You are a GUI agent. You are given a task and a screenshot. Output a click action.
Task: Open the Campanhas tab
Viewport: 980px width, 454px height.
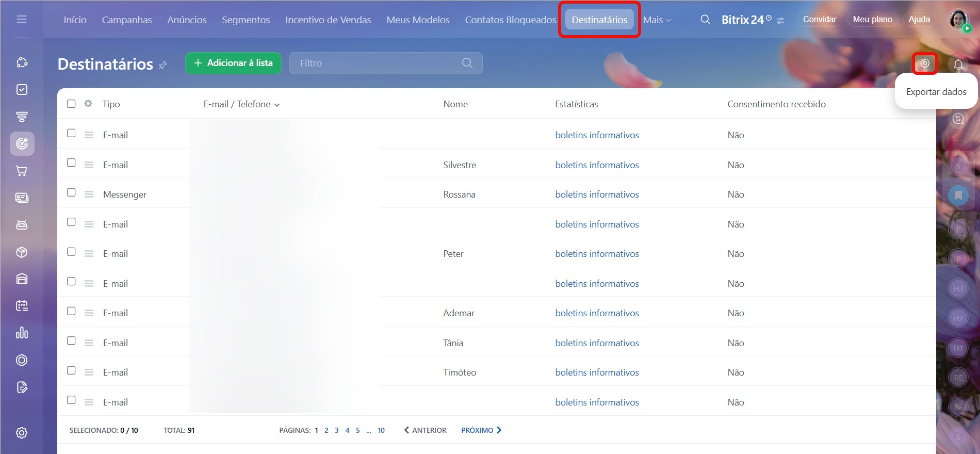127,20
